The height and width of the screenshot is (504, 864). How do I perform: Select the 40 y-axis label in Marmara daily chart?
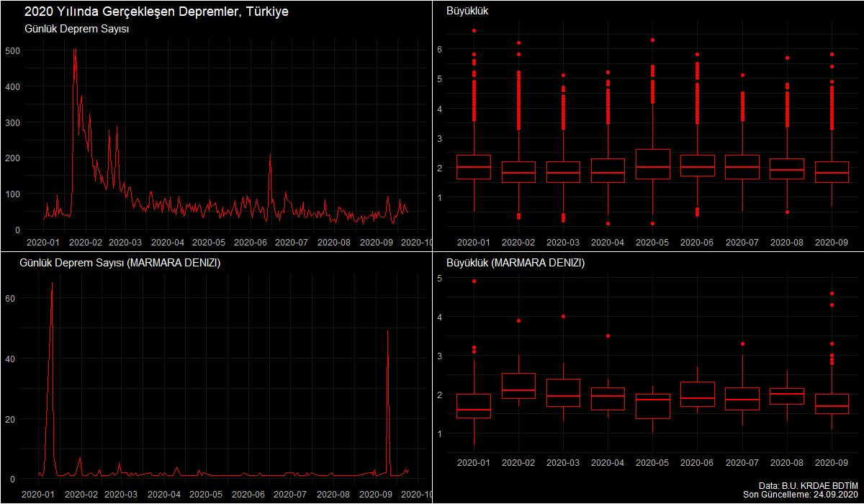pyautogui.click(x=10, y=359)
